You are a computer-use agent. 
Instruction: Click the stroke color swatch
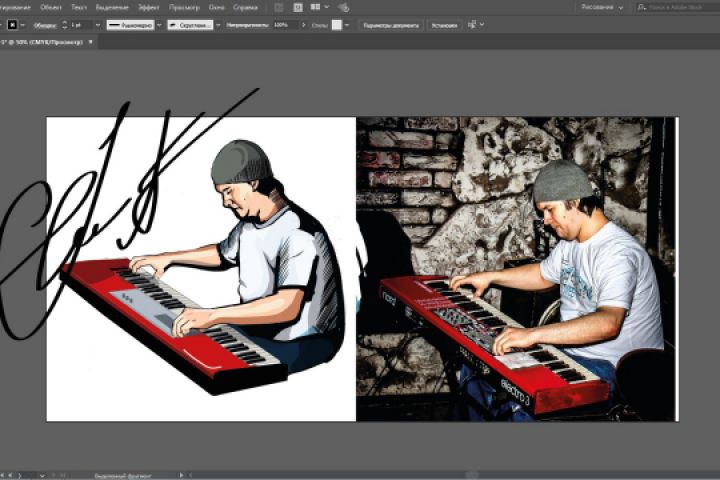[12, 25]
